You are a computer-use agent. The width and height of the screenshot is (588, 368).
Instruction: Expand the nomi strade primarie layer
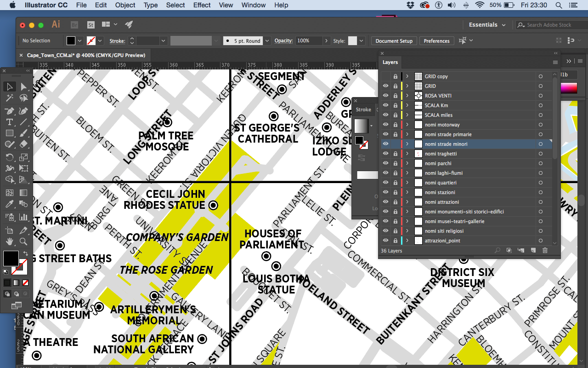click(407, 134)
